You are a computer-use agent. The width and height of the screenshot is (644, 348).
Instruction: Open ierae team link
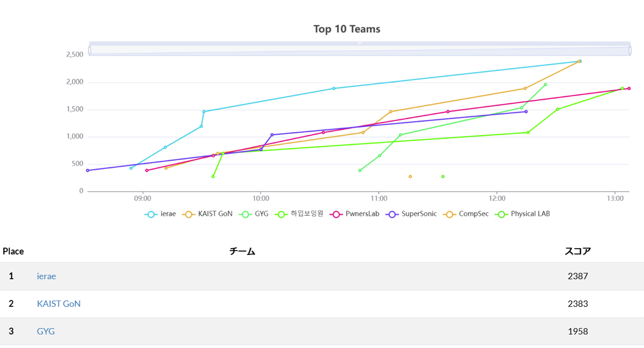point(46,276)
